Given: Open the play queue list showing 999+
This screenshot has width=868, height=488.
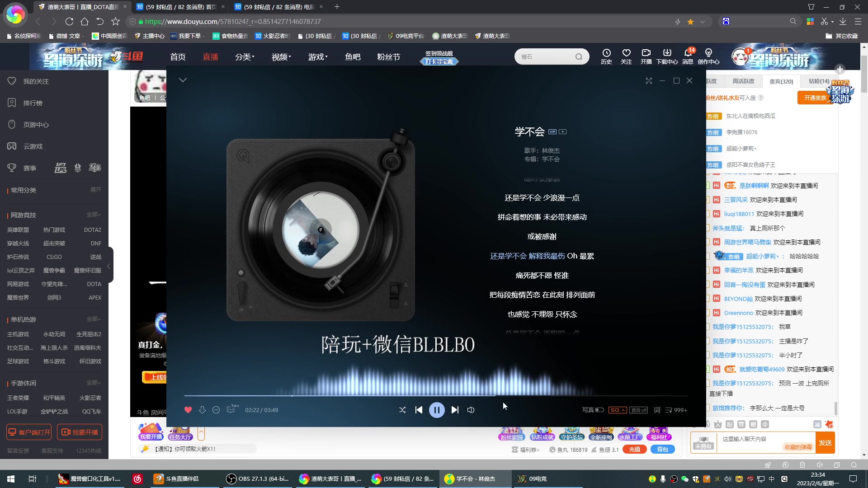Looking at the screenshot, I should (676, 410).
